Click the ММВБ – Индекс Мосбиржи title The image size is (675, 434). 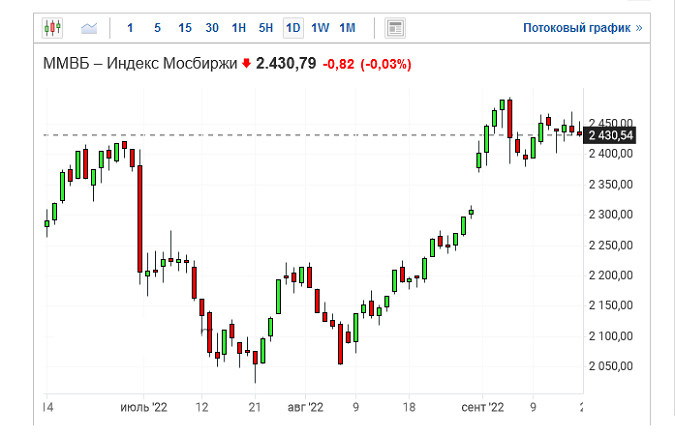pos(137,64)
